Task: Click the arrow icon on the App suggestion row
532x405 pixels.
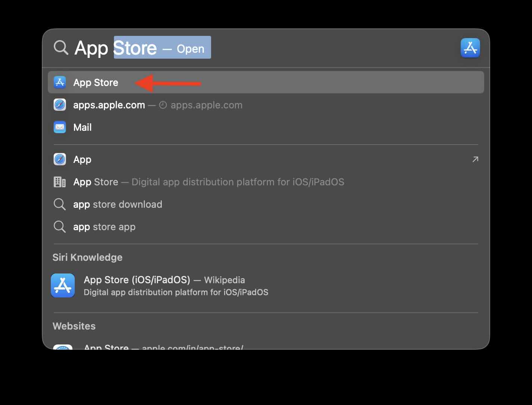Action: (475, 159)
